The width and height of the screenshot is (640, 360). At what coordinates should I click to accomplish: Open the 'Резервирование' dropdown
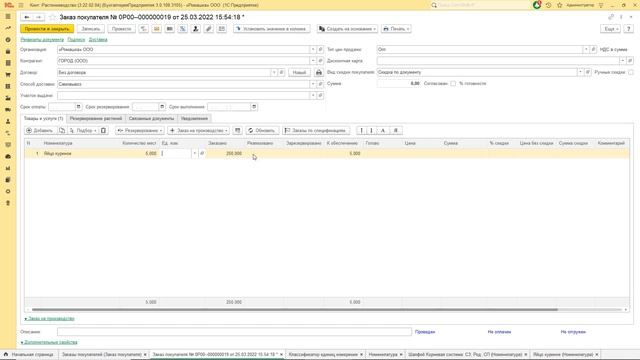click(140, 131)
